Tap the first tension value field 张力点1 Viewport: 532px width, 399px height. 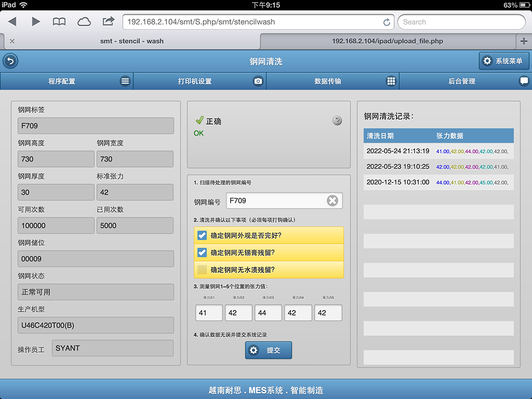point(209,313)
